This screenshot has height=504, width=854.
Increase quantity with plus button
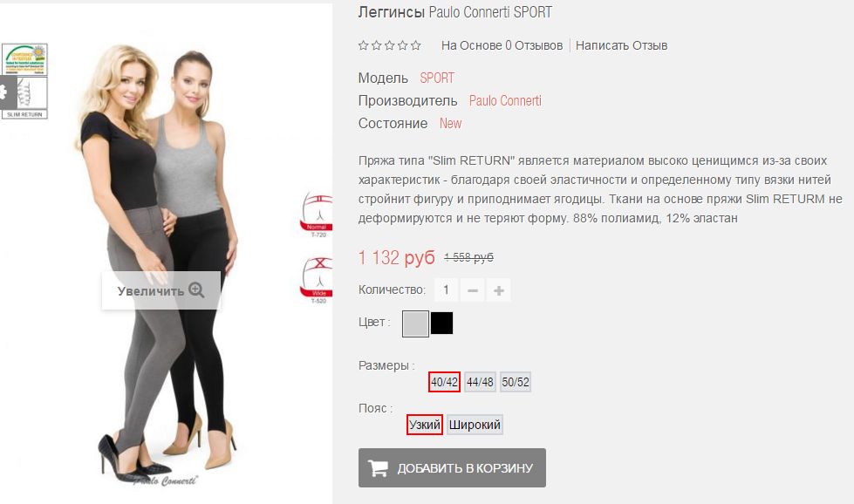(x=498, y=290)
